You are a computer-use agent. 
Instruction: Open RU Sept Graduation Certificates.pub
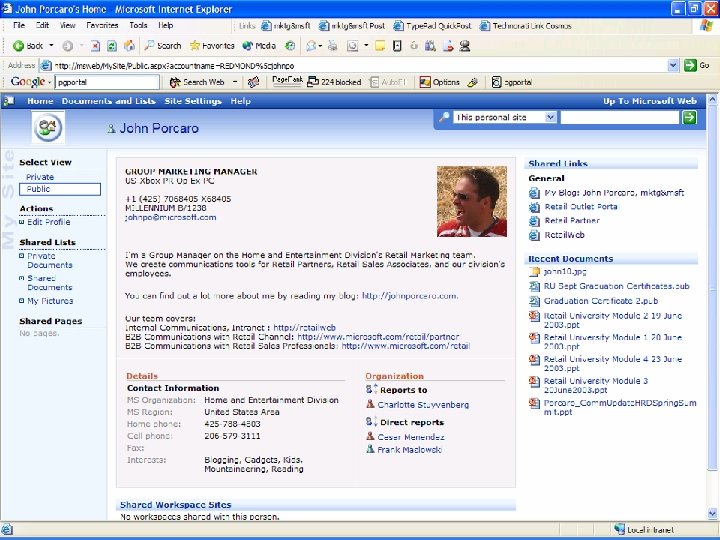[617, 286]
